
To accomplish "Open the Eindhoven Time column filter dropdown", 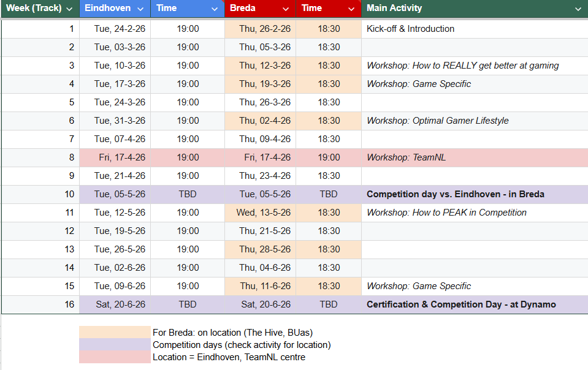I will coord(215,9).
